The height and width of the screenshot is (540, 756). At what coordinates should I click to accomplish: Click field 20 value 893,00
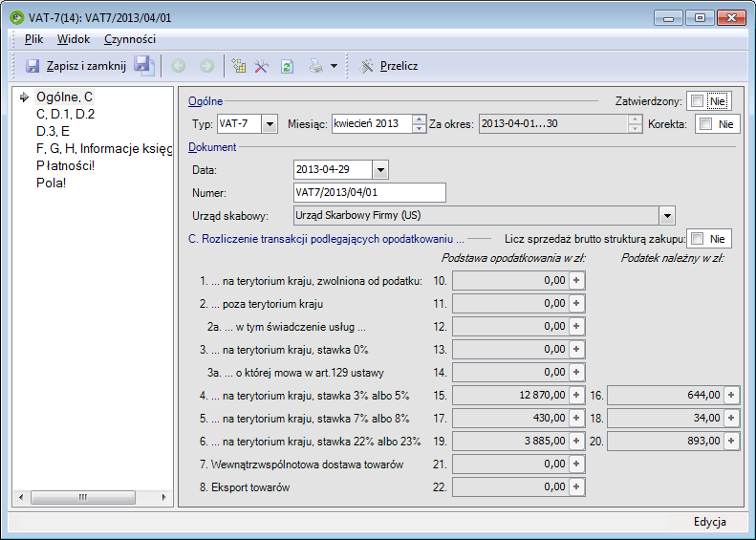coord(665,441)
